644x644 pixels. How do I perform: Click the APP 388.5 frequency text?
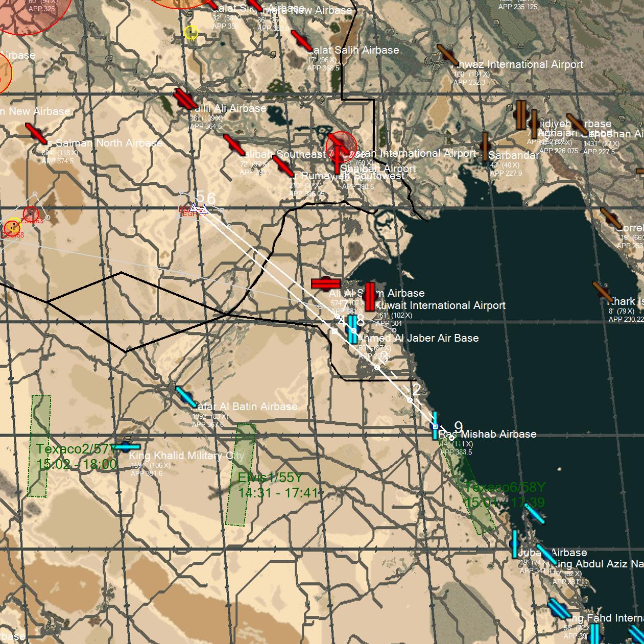tap(456, 452)
